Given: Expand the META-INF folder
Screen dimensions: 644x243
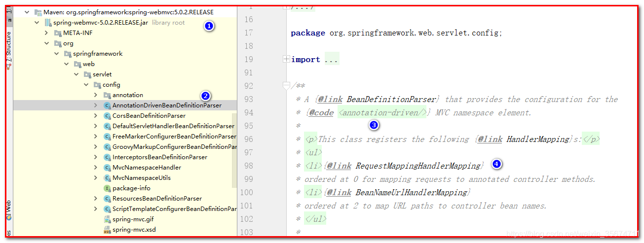Looking at the screenshot, I should [46, 33].
